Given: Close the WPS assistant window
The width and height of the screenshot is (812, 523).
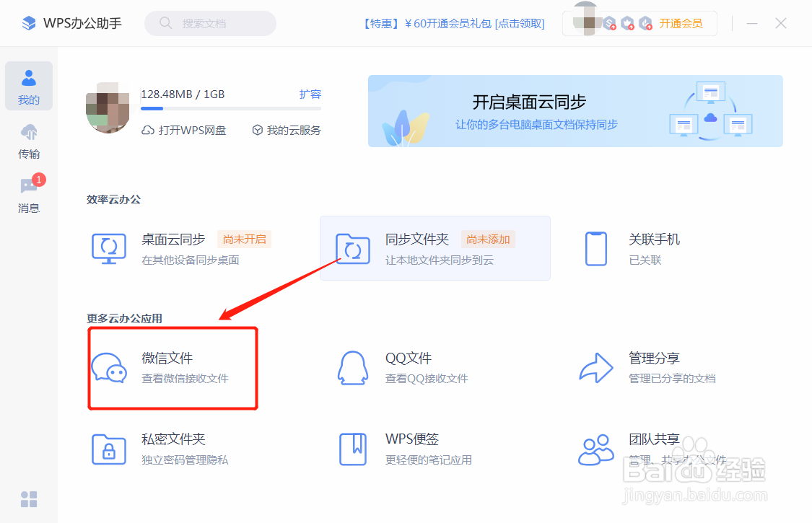Looking at the screenshot, I should pyautogui.click(x=781, y=23).
